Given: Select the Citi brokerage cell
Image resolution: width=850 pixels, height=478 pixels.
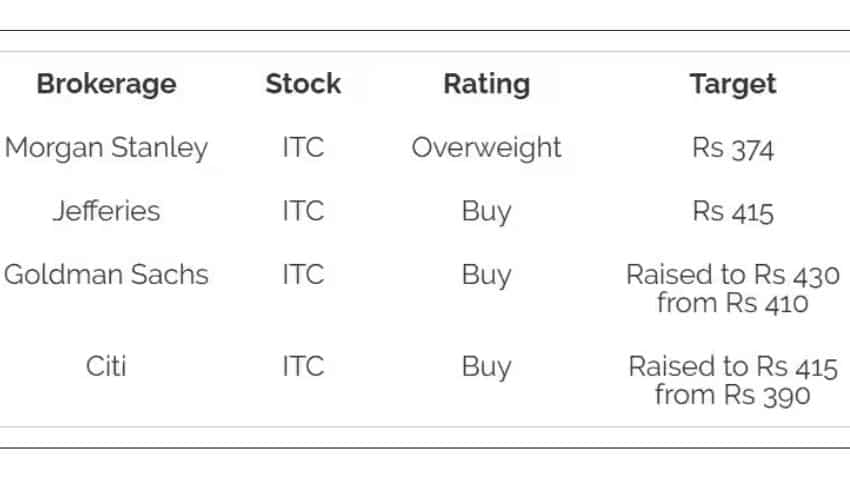Looking at the screenshot, I should [106, 366].
